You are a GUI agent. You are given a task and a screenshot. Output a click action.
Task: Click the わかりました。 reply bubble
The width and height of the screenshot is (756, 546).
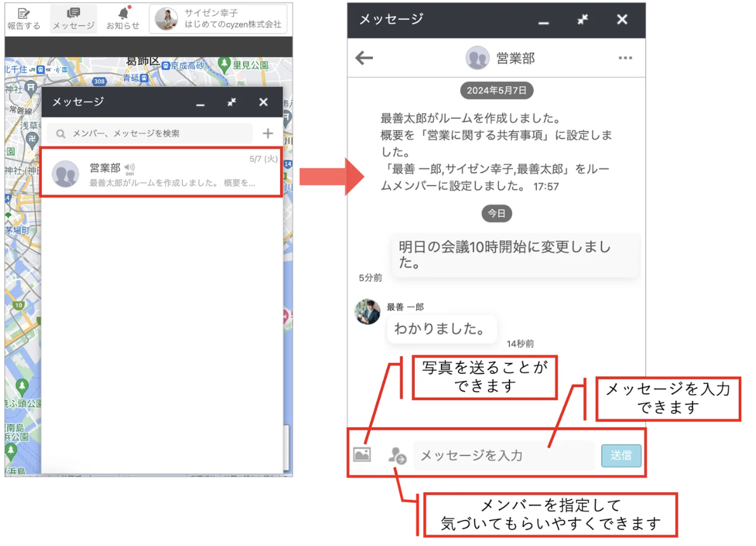pyautogui.click(x=441, y=329)
